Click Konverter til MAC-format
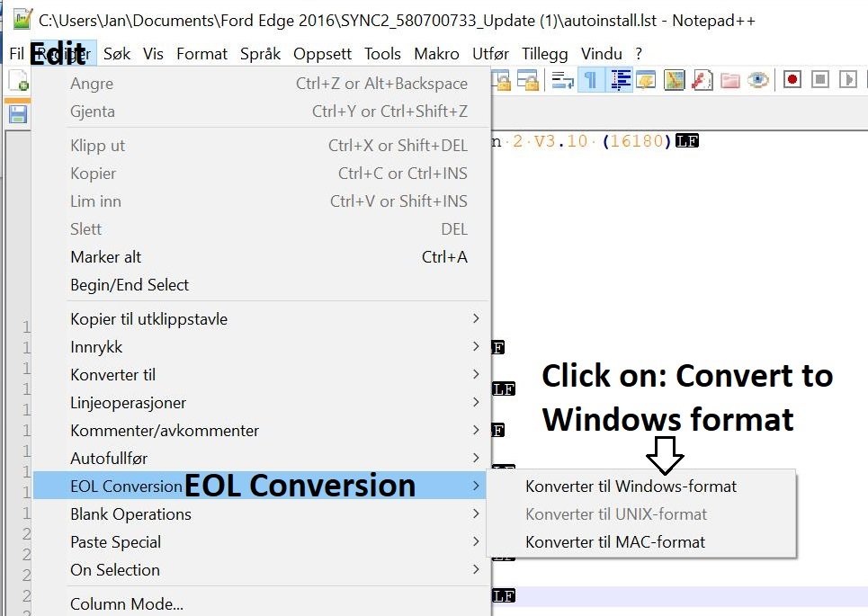Image resolution: width=868 pixels, height=616 pixels. pos(641,542)
